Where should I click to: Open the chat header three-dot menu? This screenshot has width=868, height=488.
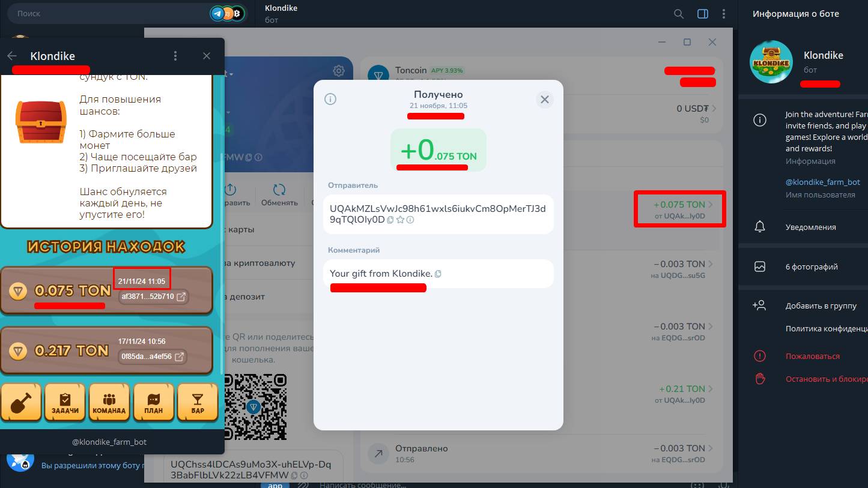point(724,14)
